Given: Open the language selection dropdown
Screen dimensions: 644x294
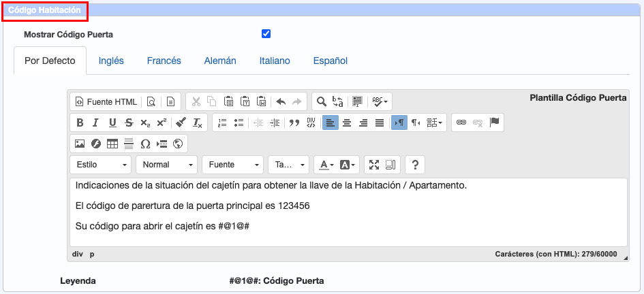Looking at the screenshot, I should click(435, 122).
